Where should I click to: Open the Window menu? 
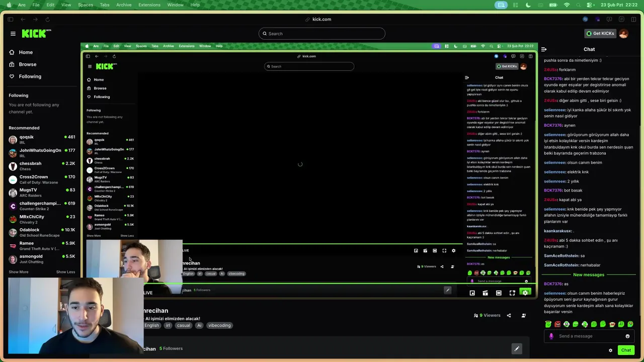(x=176, y=5)
